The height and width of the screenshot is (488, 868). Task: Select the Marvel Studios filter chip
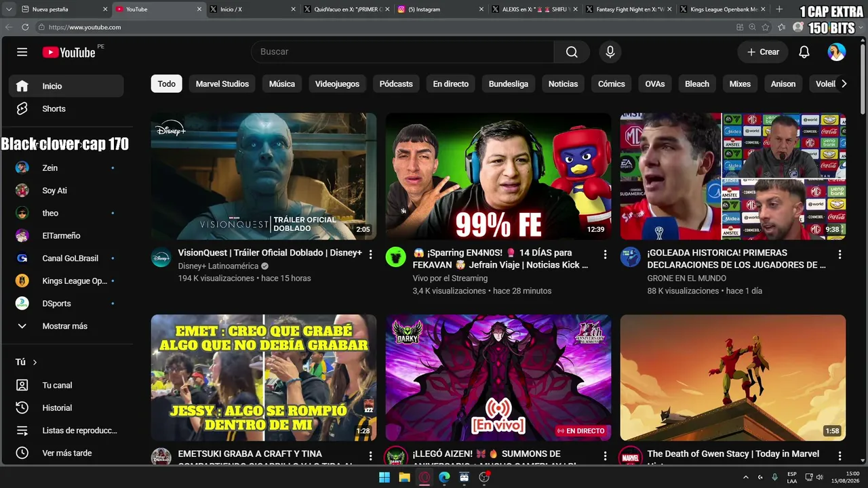tap(222, 84)
